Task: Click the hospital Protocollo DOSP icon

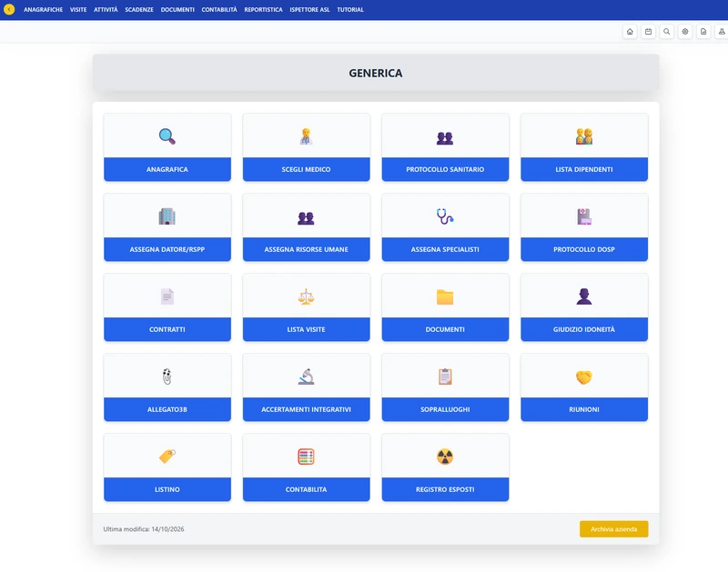Action: point(584,216)
